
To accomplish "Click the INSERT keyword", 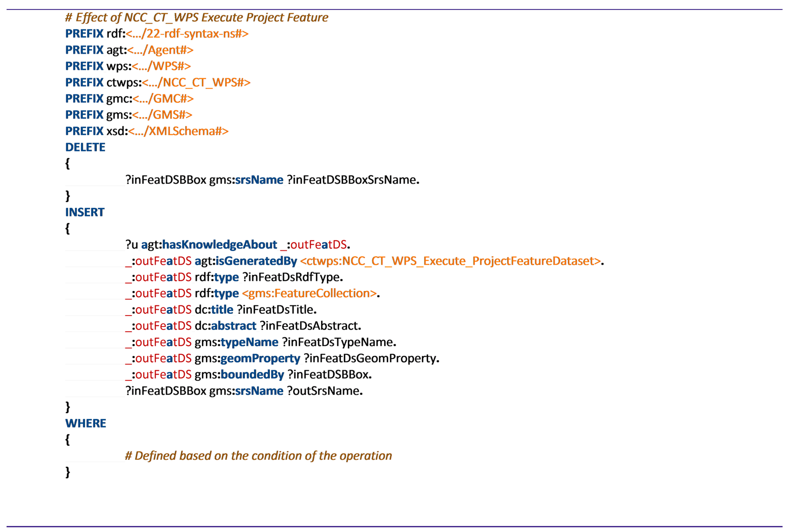I will pos(85,212).
